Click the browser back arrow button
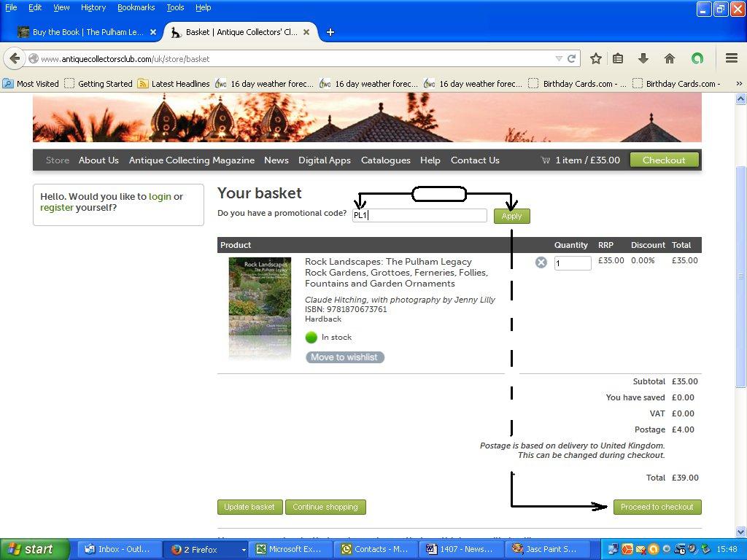Screen dimensions: 747x560 15,58
